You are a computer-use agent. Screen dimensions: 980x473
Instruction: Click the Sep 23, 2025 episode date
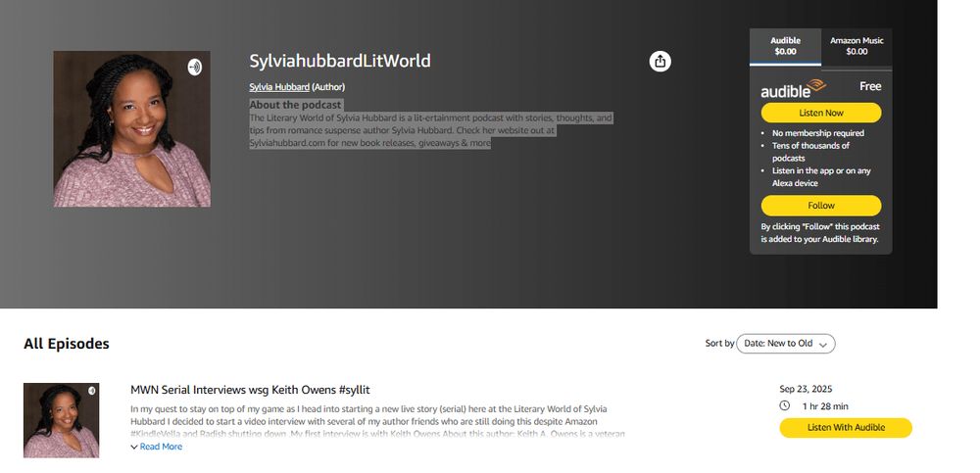point(806,390)
